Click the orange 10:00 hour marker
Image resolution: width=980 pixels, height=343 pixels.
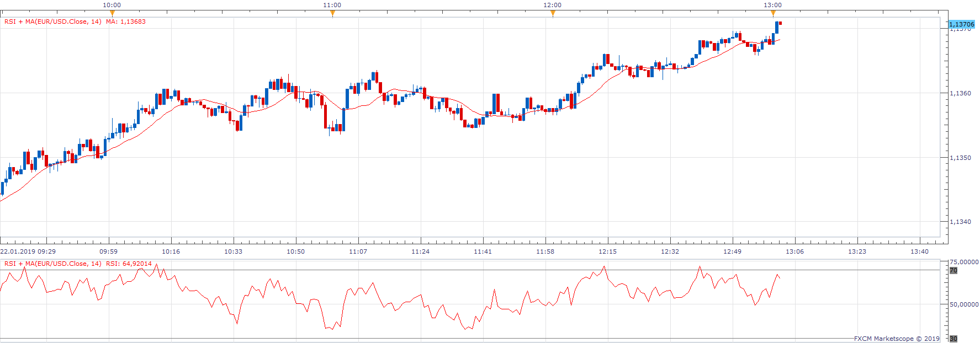[x=112, y=13]
